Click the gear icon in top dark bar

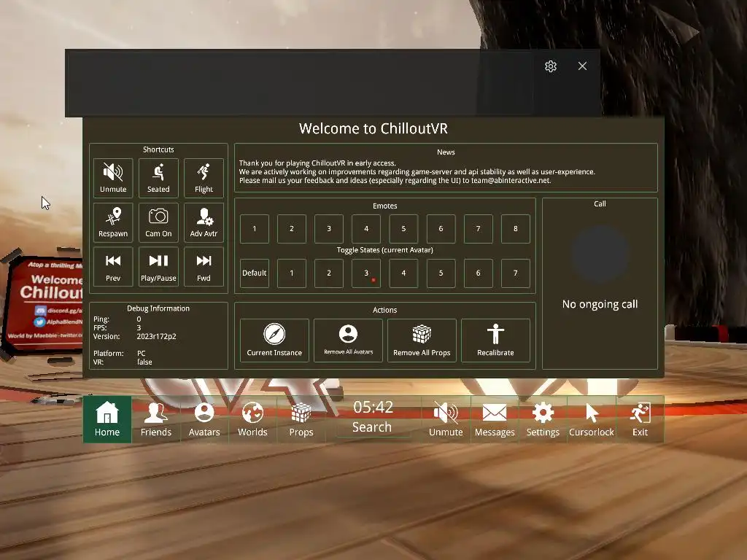551,66
